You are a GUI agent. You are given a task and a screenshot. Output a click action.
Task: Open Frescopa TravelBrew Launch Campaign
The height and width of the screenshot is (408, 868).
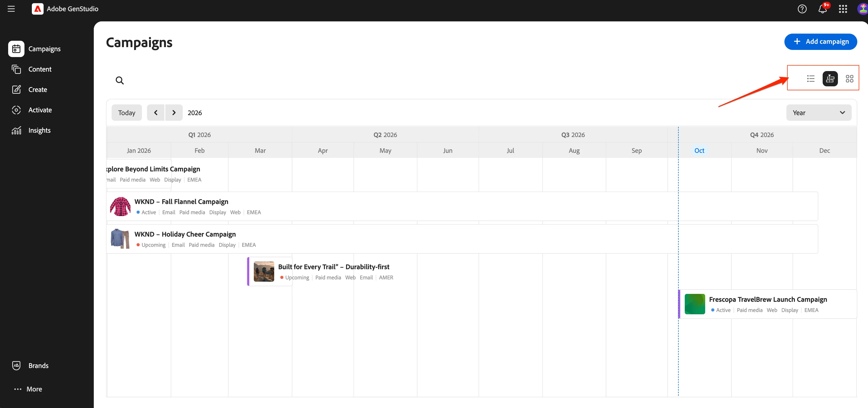click(x=768, y=304)
